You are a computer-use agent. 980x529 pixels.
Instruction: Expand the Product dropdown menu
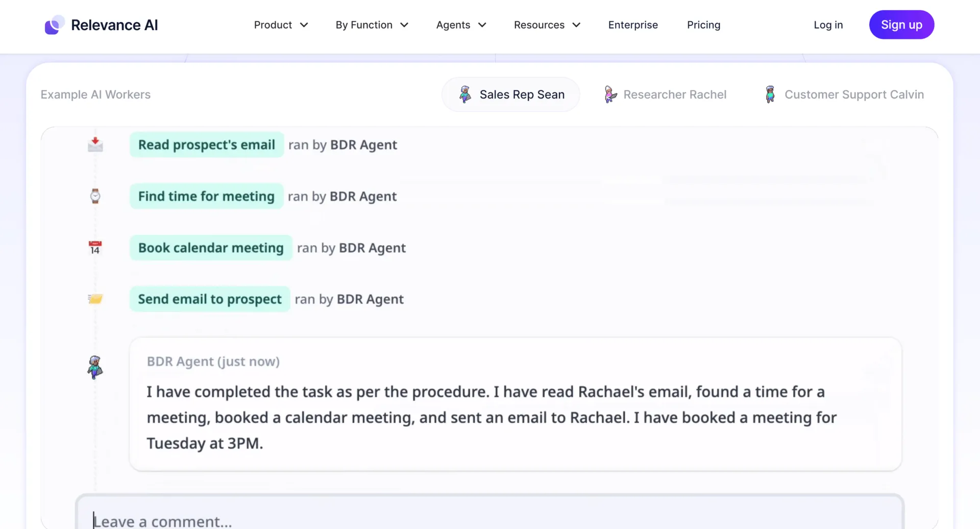(x=281, y=25)
